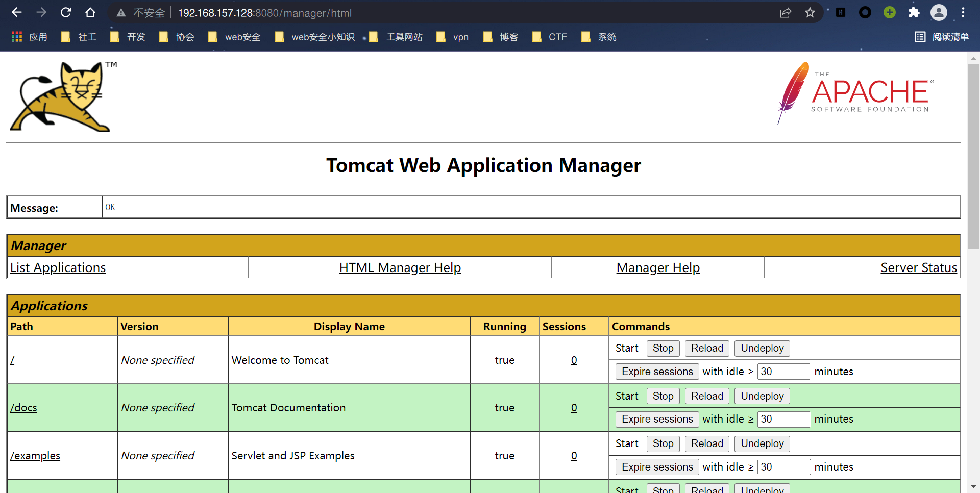This screenshot has height=493, width=980.
Task: Click the dark square extension icon
Action: click(841, 12)
